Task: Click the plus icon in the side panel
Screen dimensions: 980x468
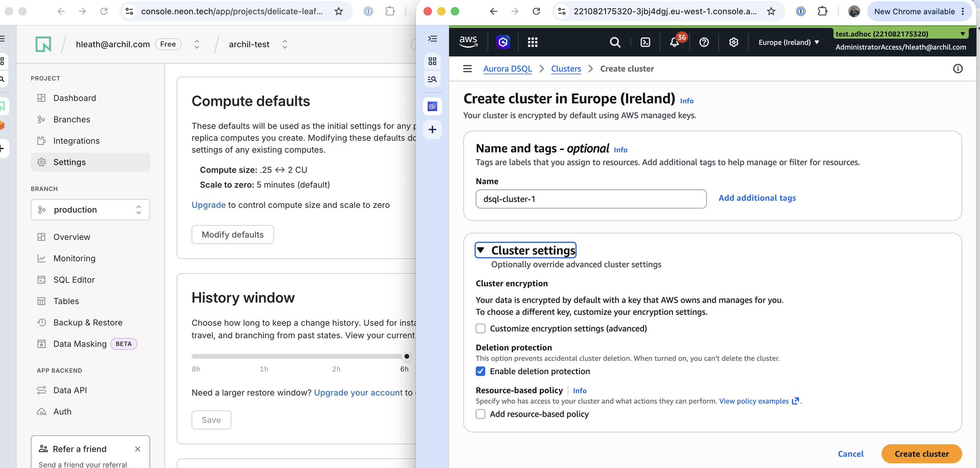Action: pyautogui.click(x=433, y=129)
